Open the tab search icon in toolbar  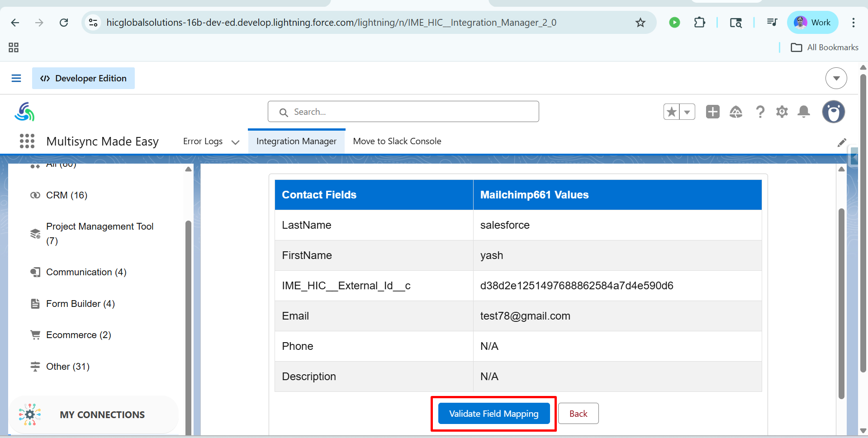[x=736, y=23]
